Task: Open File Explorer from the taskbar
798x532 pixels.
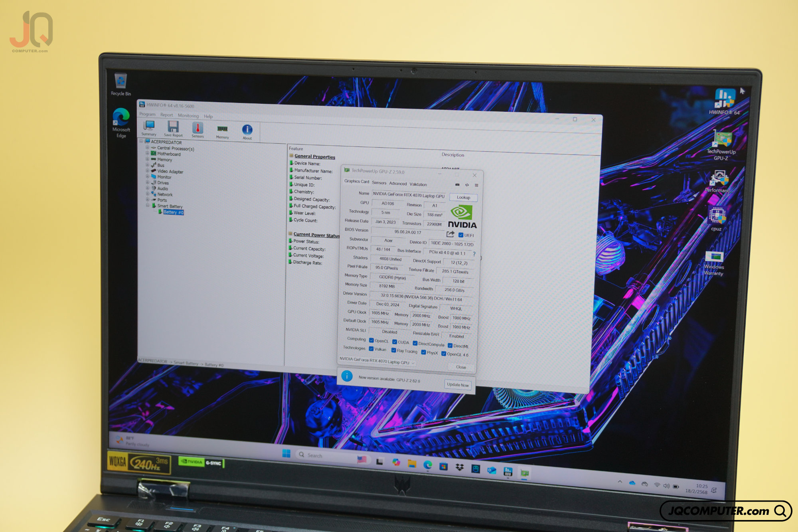Action: (412, 463)
